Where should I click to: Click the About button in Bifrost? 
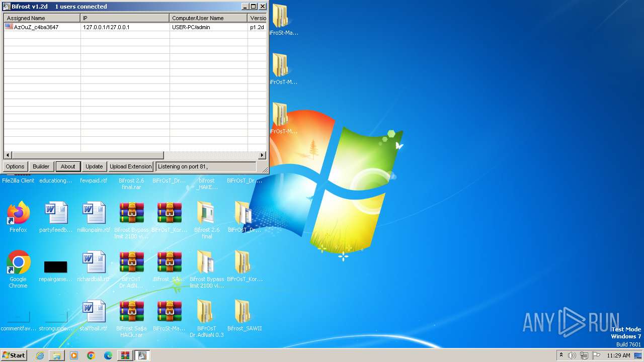tap(68, 166)
